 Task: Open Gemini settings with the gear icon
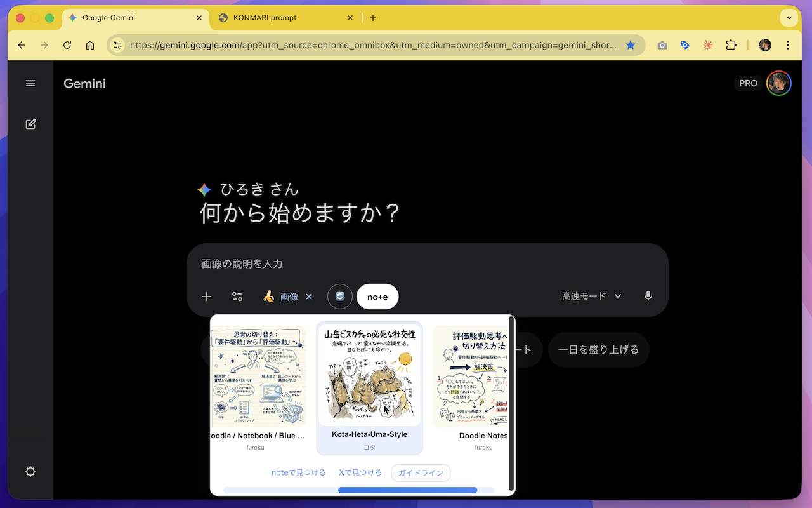(30, 471)
